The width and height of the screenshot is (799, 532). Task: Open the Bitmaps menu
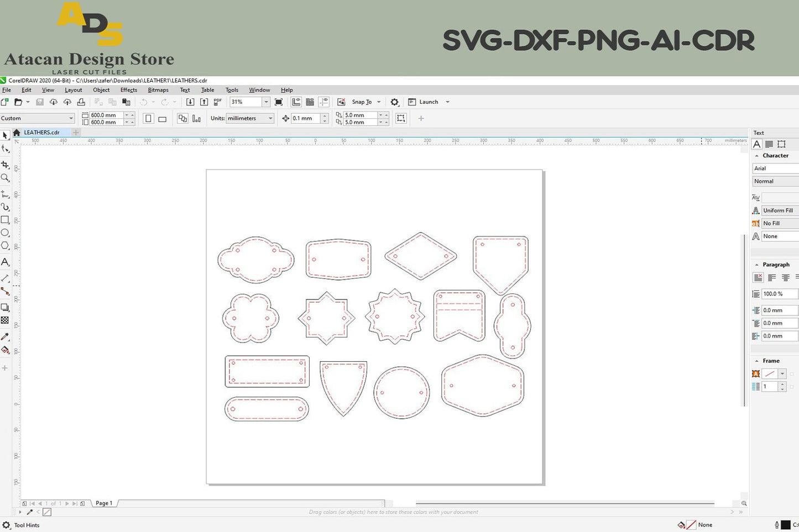158,89
